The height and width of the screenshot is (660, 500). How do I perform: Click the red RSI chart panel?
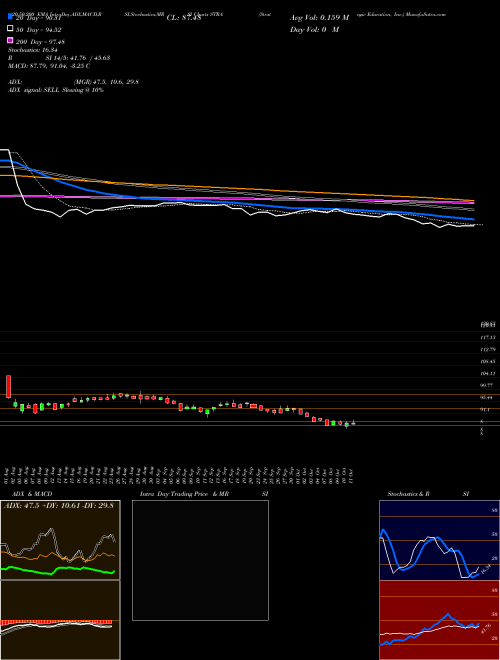[439, 620]
